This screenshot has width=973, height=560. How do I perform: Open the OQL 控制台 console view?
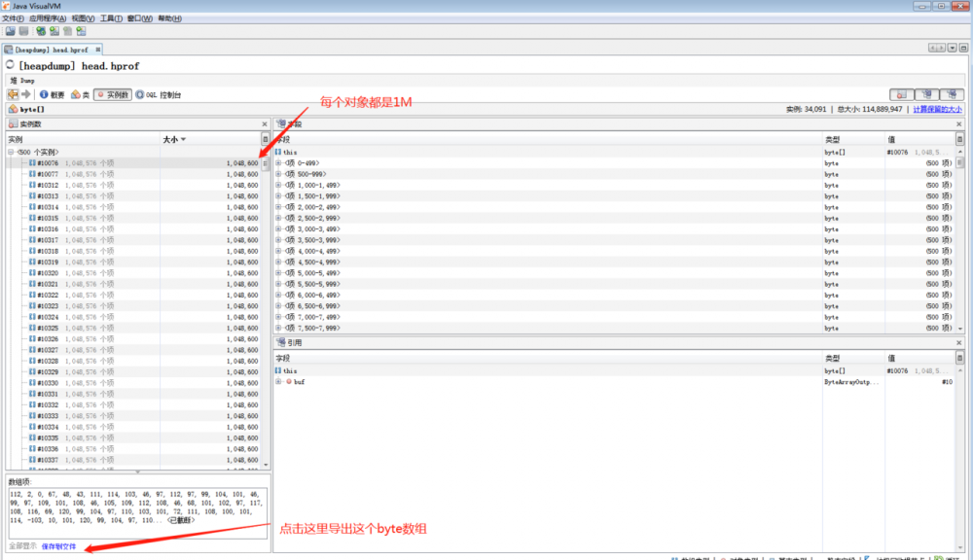(159, 95)
